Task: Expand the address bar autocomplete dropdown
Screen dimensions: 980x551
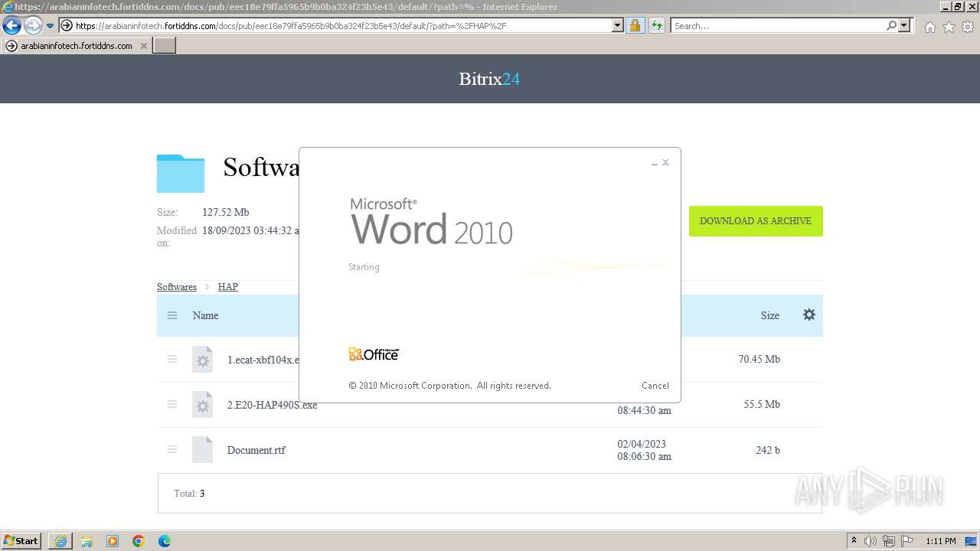Action: [618, 25]
